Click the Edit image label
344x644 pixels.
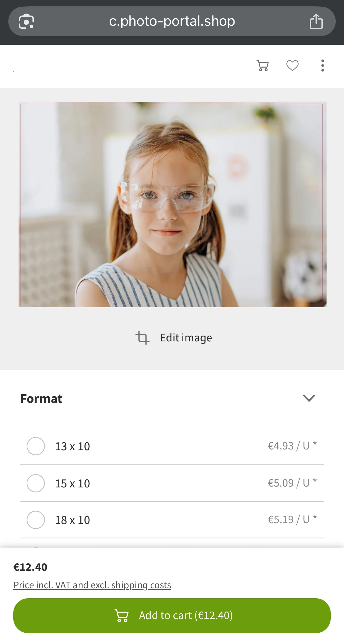point(186,338)
